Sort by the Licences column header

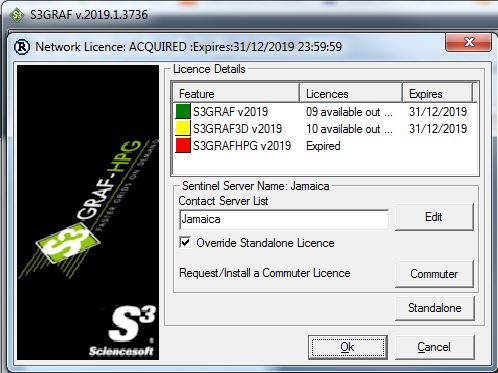[351, 93]
